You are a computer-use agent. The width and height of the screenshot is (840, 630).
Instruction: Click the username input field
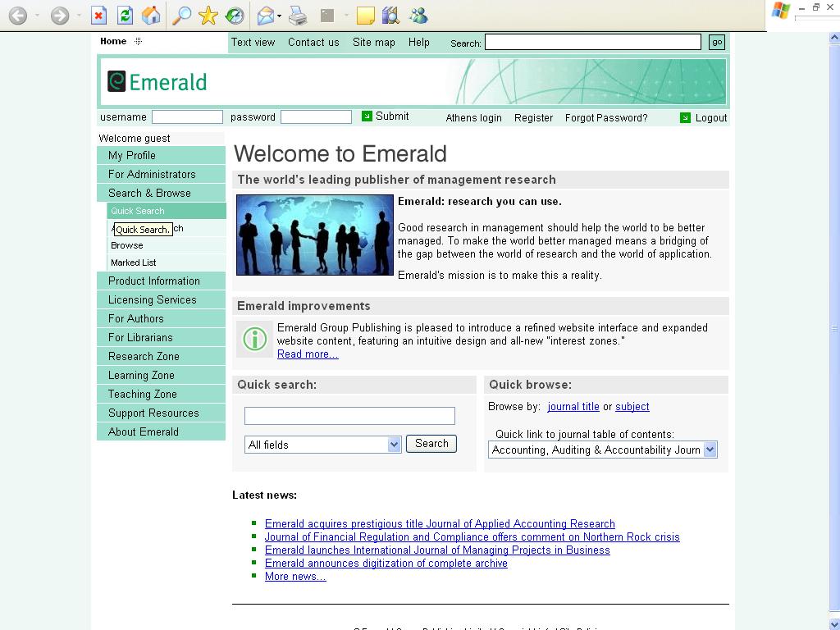[x=187, y=116]
